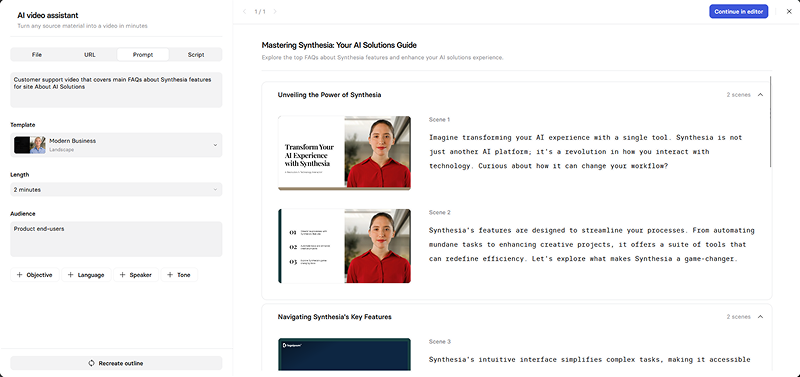Image resolution: width=800 pixels, height=377 pixels.
Task: Collapse the Unveiling the Power of Synthesia section
Action: click(760, 95)
